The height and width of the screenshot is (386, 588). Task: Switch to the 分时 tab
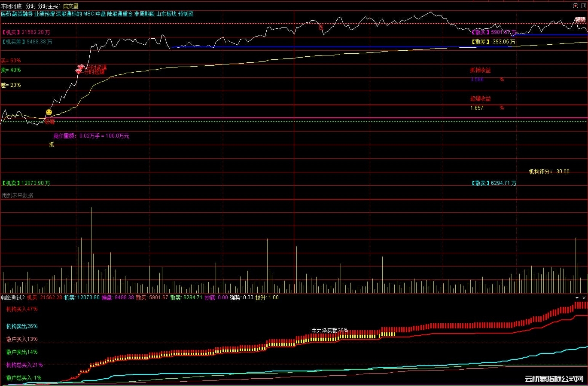click(30, 6)
